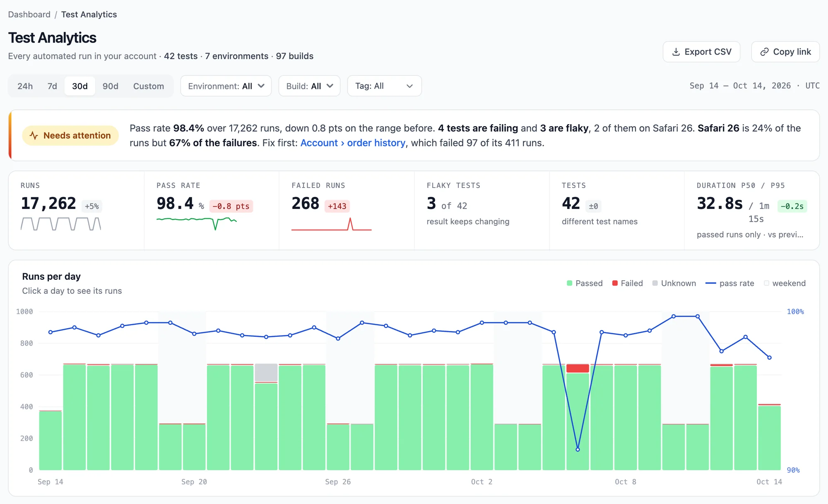Screen dimensions: 828x504
Task: Click the pulse icon in Needs attention badge
Action: 34,135
